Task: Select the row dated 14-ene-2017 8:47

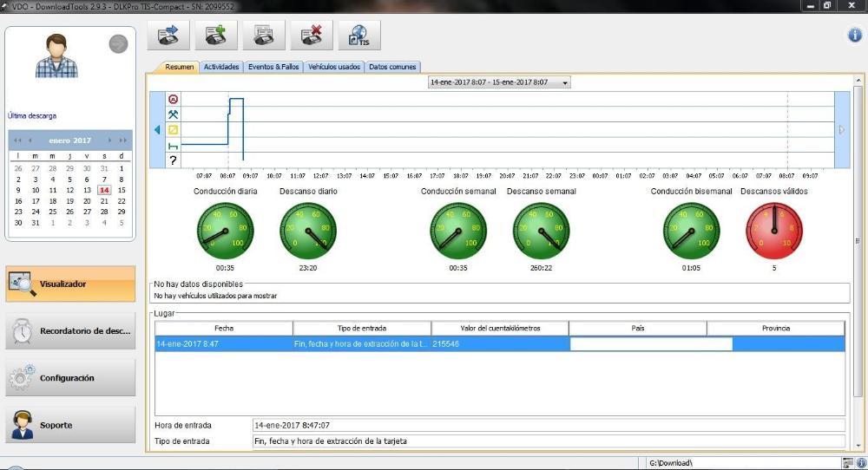Action: pos(500,344)
